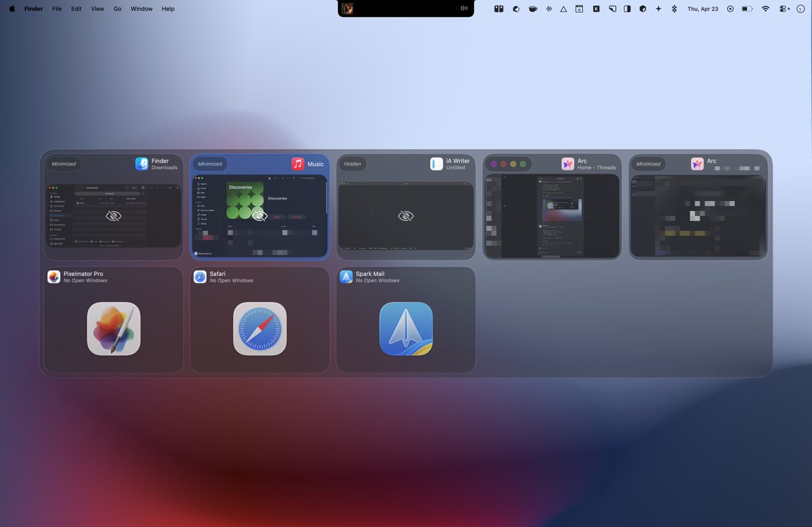This screenshot has width=812, height=527.
Task: Click the Minimized badge on Finder tile
Action: coord(64,164)
